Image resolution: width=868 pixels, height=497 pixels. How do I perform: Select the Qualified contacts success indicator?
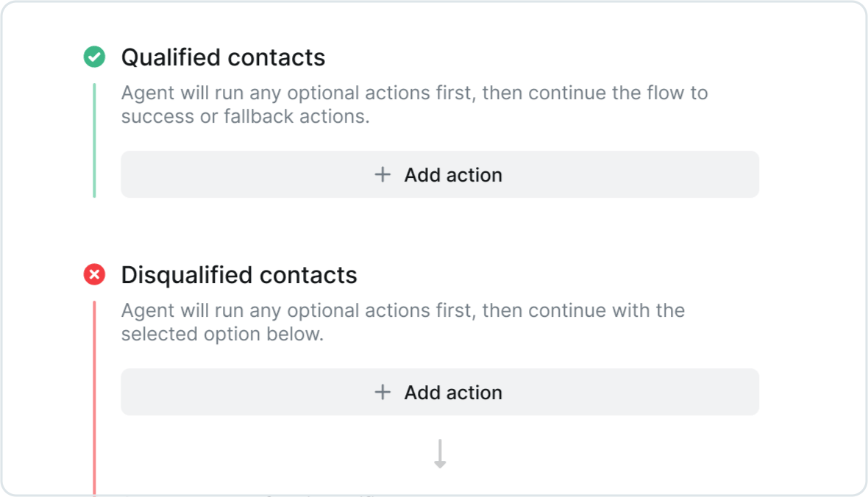[94, 57]
